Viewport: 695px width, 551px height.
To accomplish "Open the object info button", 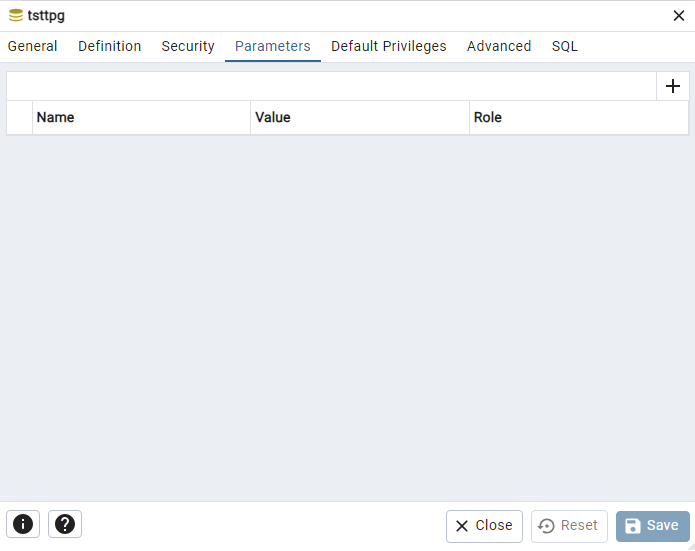I will coord(23,524).
